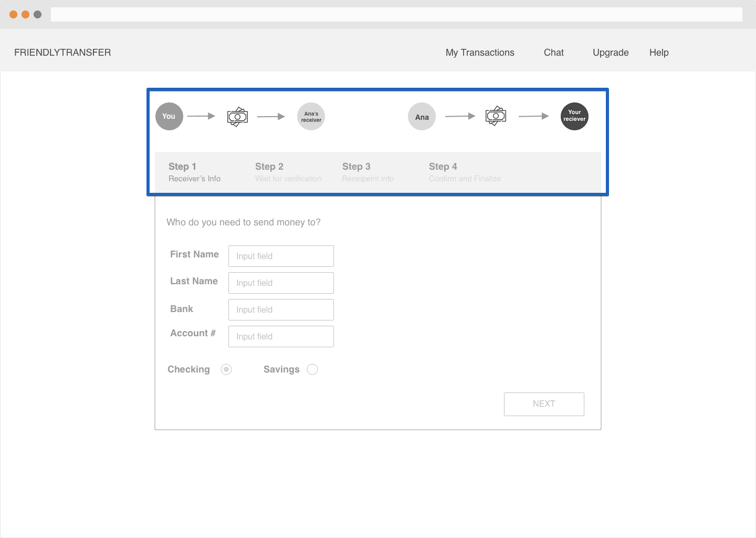Click the cash icon in the left diagram

(x=237, y=116)
